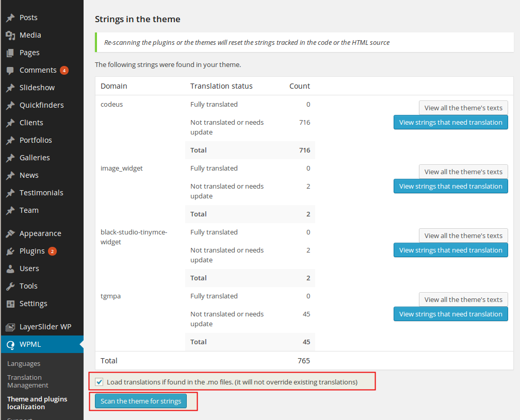The height and width of the screenshot is (420, 520).
Task: Click the Users person icon
Action: [x=10, y=268]
